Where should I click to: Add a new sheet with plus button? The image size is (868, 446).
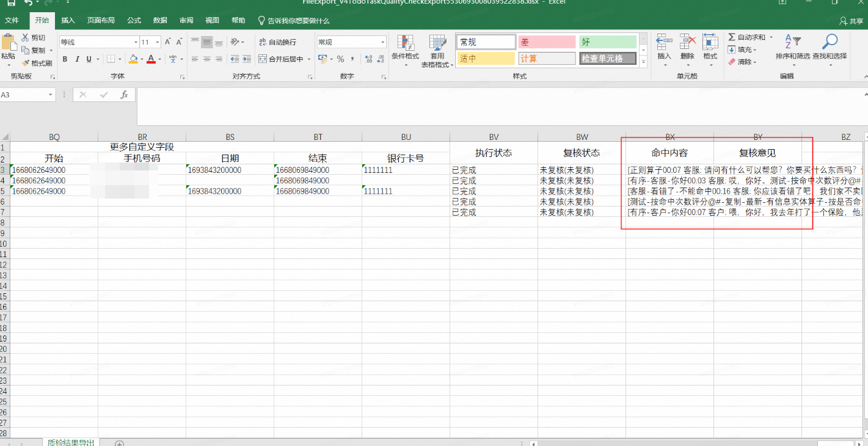[x=120, y=443]
